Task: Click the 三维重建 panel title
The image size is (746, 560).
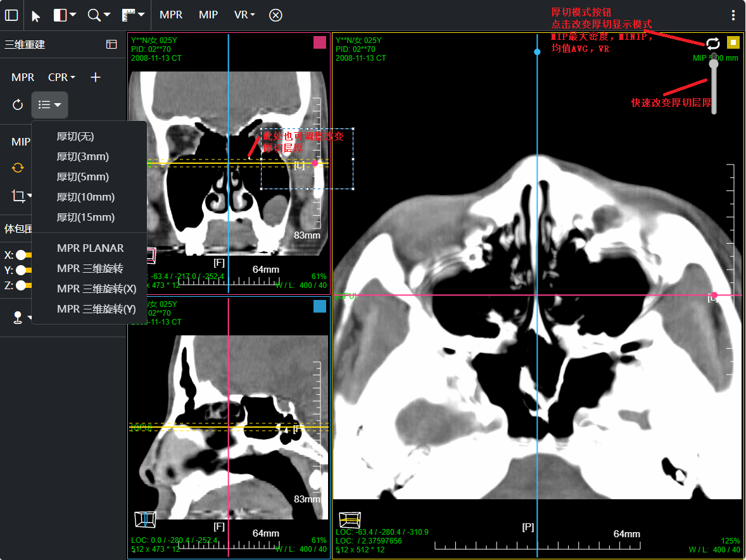Action: [x=25, y=45]
